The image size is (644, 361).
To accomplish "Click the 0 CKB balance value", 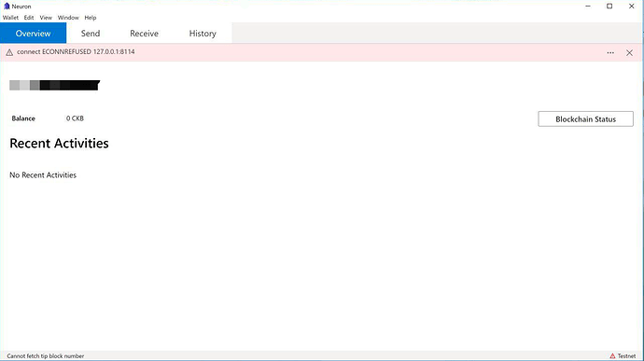I will click(x=75, y=118).
